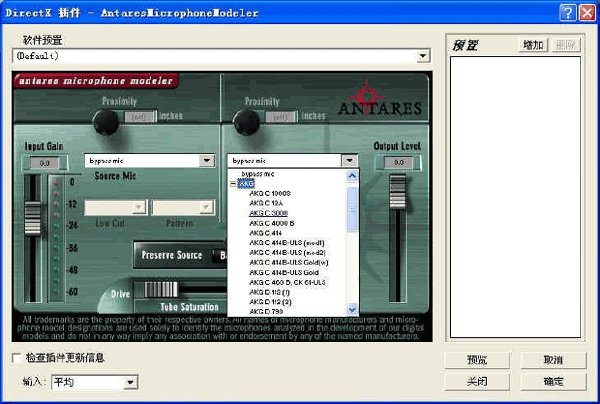Click the Input Gain fader handle
This screenshot has height=404, width=600.
click(x=33, y=218)
